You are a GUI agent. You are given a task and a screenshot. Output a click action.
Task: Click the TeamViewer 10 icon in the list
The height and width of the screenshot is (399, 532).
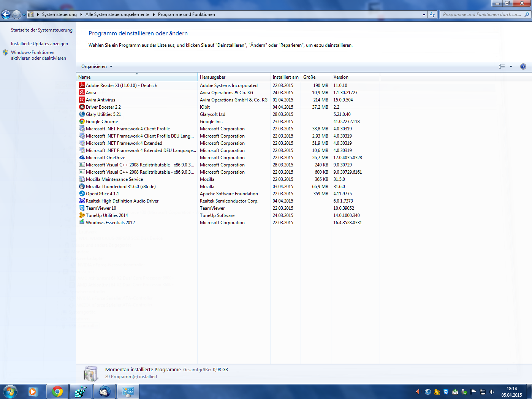pos(82,208)
